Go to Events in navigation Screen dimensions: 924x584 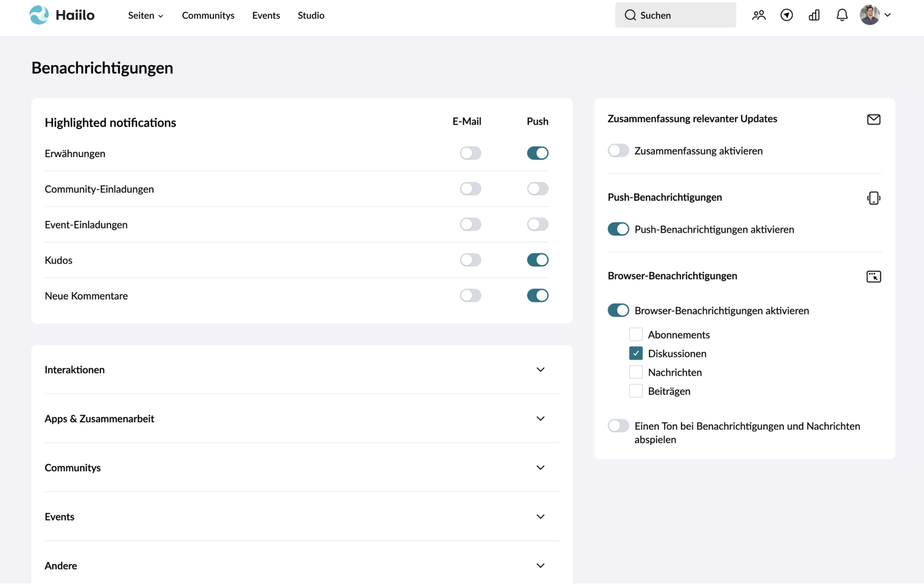pos(266,15)
